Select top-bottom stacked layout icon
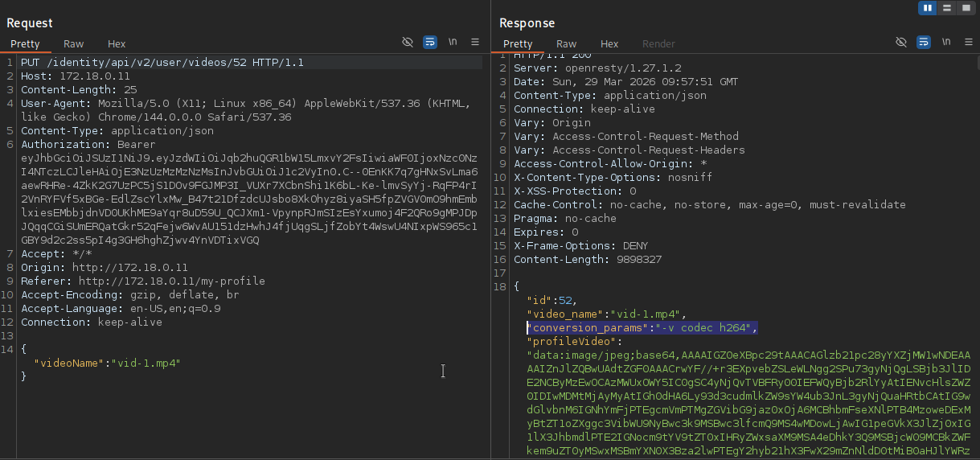This screenshot has width=980, height=460. point(946,8)
